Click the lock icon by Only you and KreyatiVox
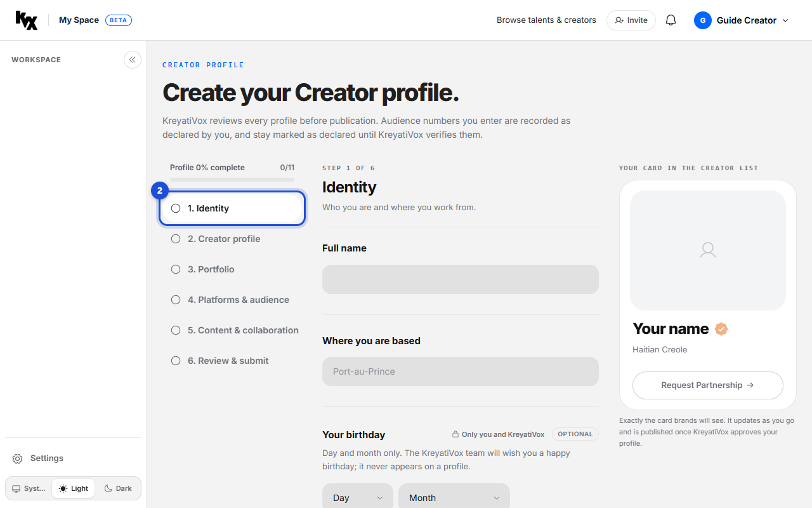Image resolution: width=812 pixels, height=508 pixels. (455, 434)
